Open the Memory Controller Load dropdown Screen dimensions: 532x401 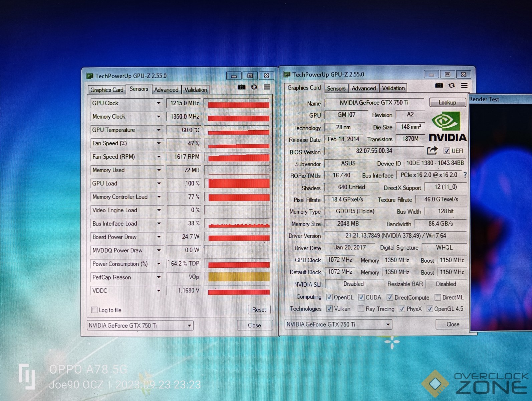coord(159,197)
